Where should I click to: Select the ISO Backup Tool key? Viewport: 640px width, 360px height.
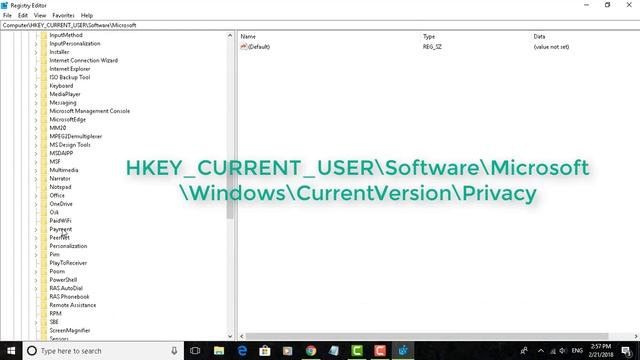click(69, 77)
